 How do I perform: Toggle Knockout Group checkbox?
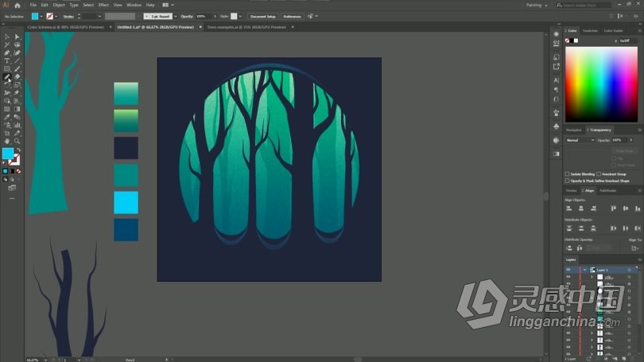pyautogui.click(x=599, y=174)
